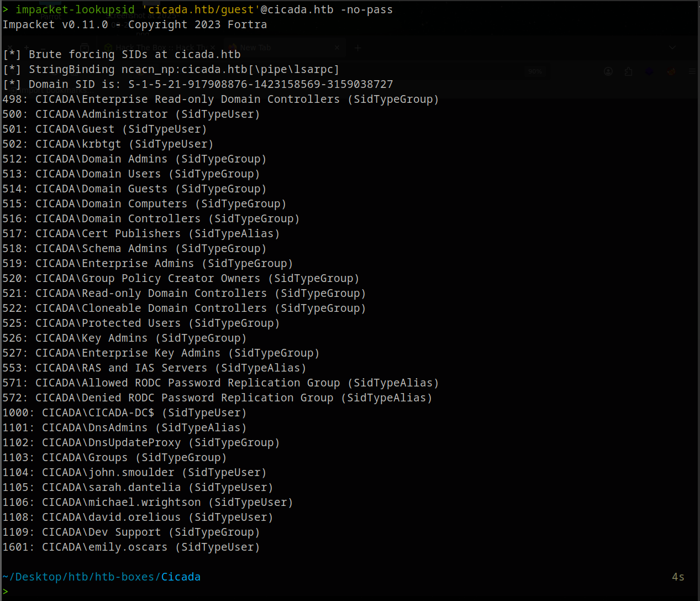This screenshot has width=700, height=601.
Task: Click the 501 CICADA\Guest row
Action: pyautogui.click(x=104, y=129)
